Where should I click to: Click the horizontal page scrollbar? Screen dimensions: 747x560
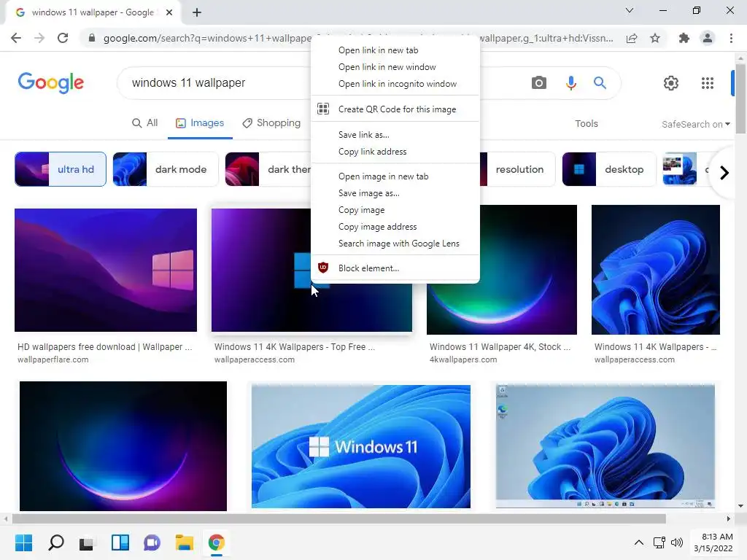coord(338,518)
